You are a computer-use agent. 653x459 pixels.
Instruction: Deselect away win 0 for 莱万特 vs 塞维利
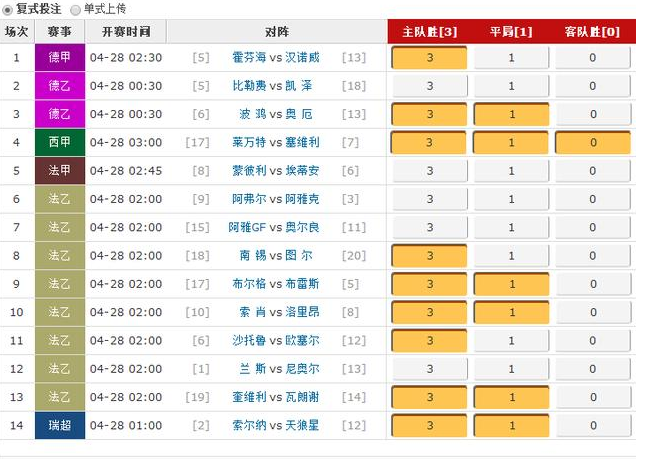[593, 142]
